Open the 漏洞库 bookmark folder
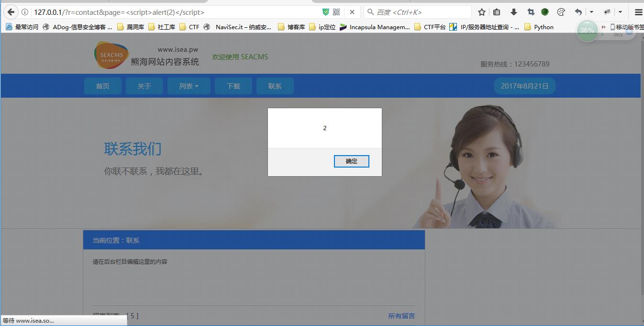 [131, 27]
